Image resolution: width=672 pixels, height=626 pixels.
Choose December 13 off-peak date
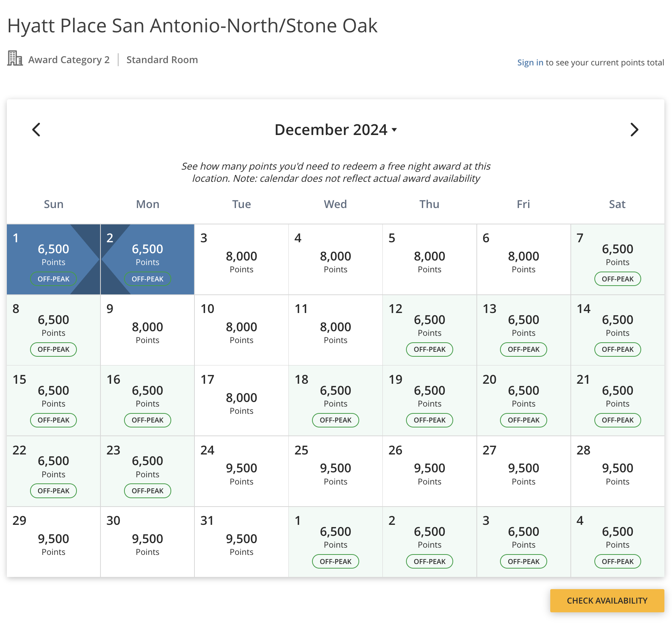coord(524,330)
